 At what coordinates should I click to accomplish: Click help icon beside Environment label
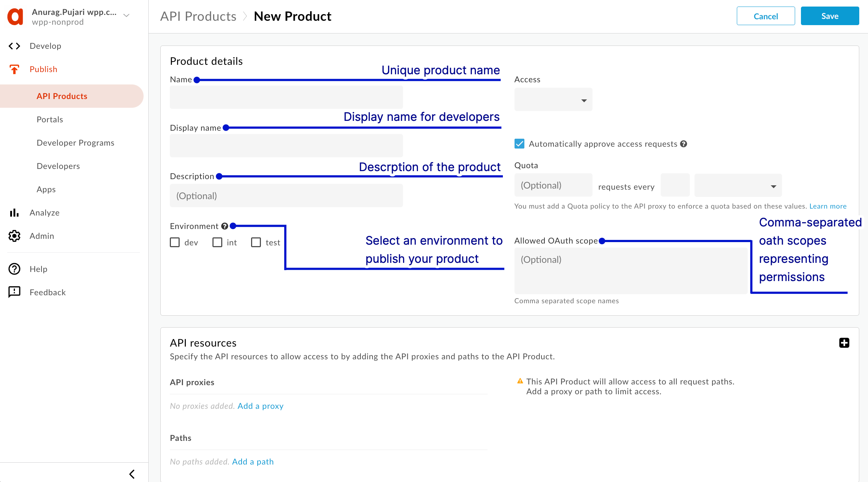[224, 226]
